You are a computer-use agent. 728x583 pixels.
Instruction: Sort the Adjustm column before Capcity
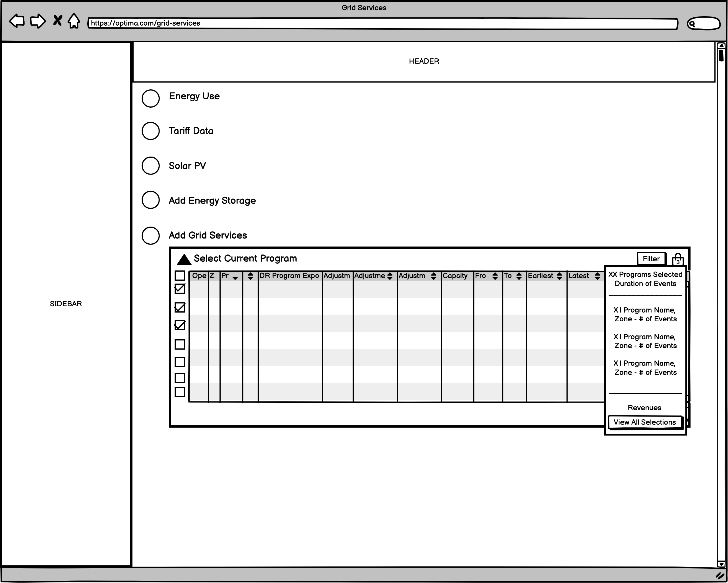pyautogui.click(x=434, y=276)
